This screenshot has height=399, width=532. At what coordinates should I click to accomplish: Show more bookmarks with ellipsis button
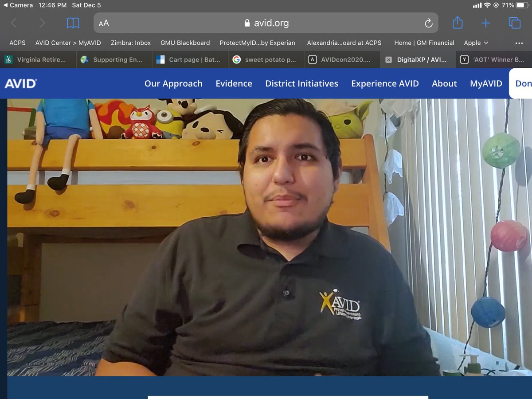coord(519,43)
